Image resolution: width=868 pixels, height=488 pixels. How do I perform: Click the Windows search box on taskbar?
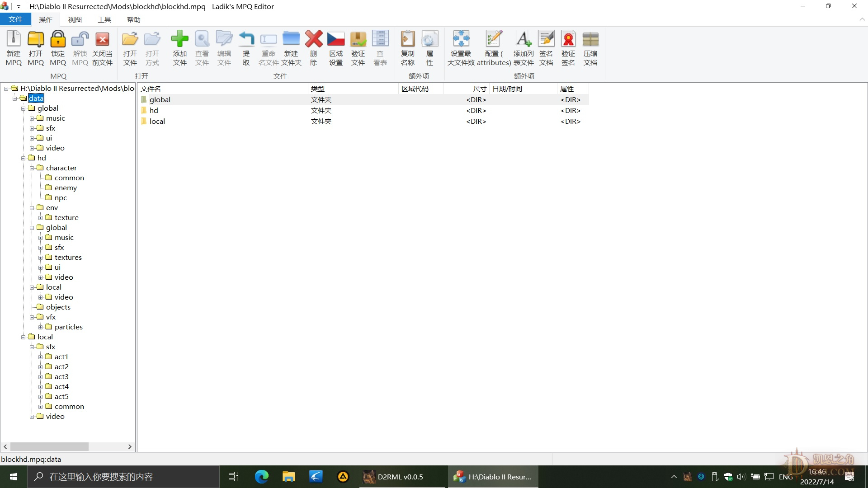coord(123,477)
